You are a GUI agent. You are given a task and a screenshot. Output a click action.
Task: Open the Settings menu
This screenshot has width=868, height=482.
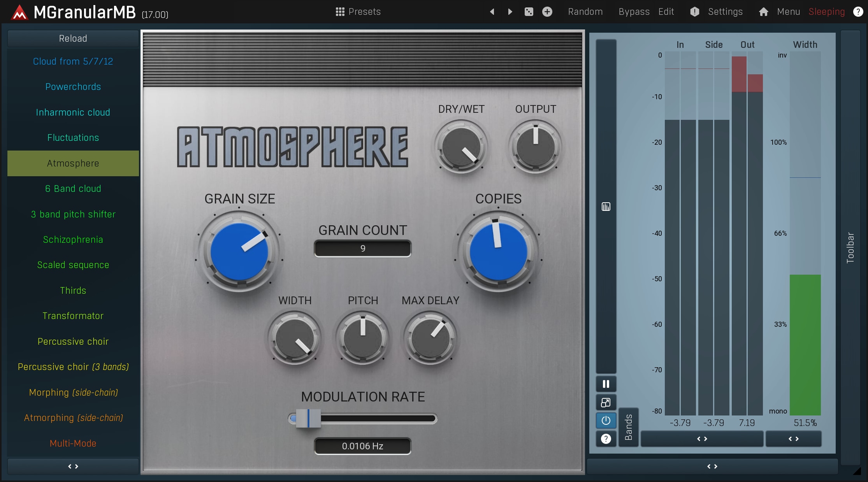tap(725, 12)
